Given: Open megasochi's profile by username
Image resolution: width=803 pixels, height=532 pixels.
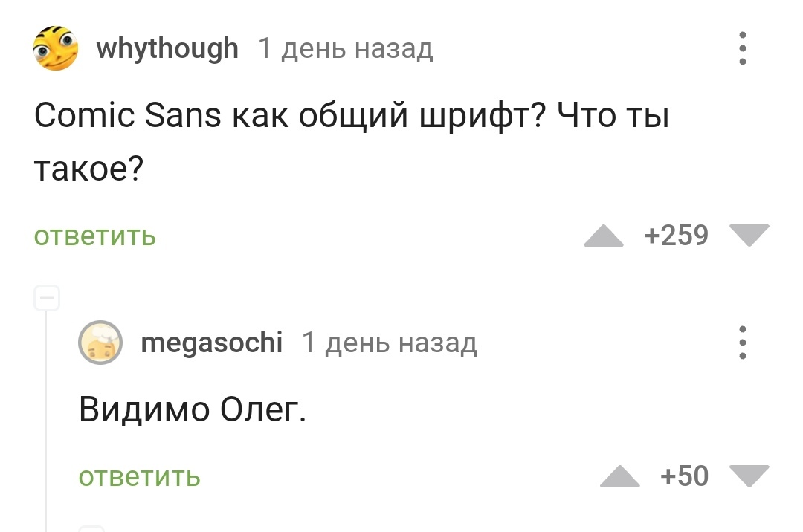Looking at the screenshot, I should click(x=212, y=343).
